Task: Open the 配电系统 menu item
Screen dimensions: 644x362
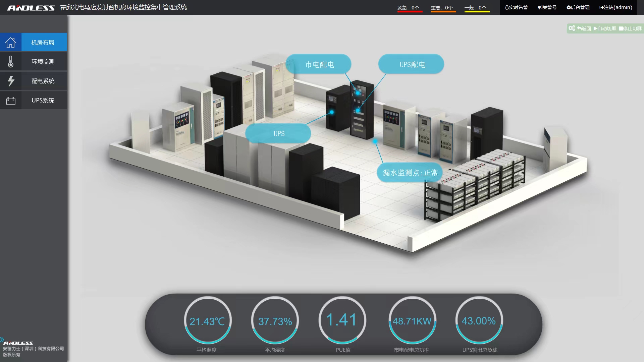Action: click(43, 81)
